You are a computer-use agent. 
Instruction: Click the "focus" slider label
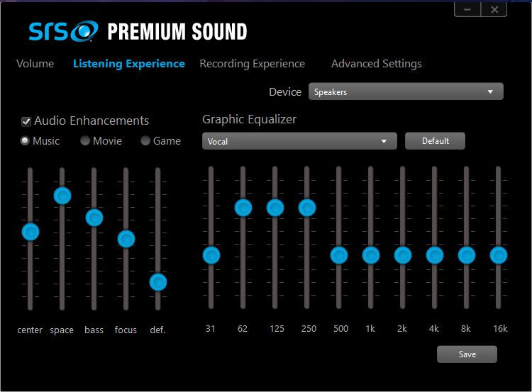coord(126,330)
